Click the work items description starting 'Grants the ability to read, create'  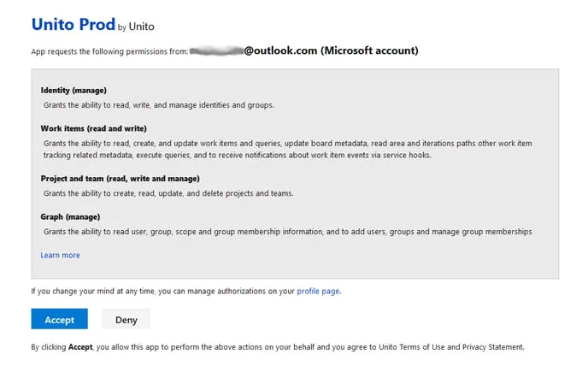point(288,149)
